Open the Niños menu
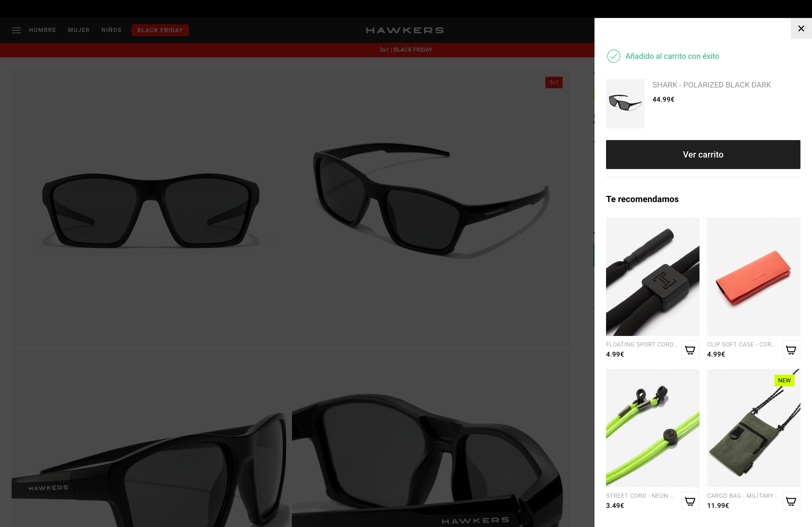 click(x=111, y=30)
